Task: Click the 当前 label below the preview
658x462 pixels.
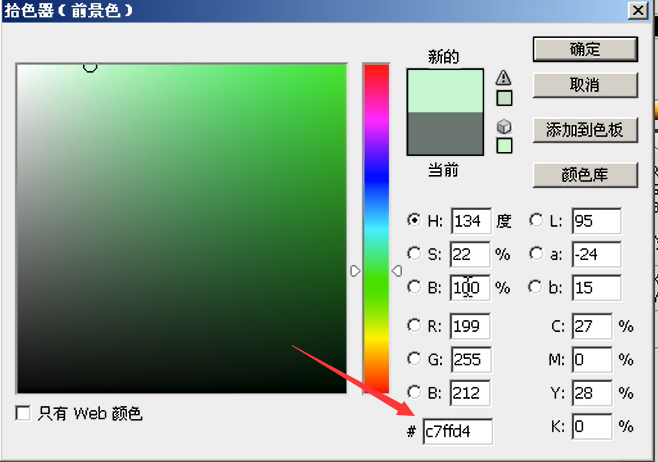Action: point(444,170)
